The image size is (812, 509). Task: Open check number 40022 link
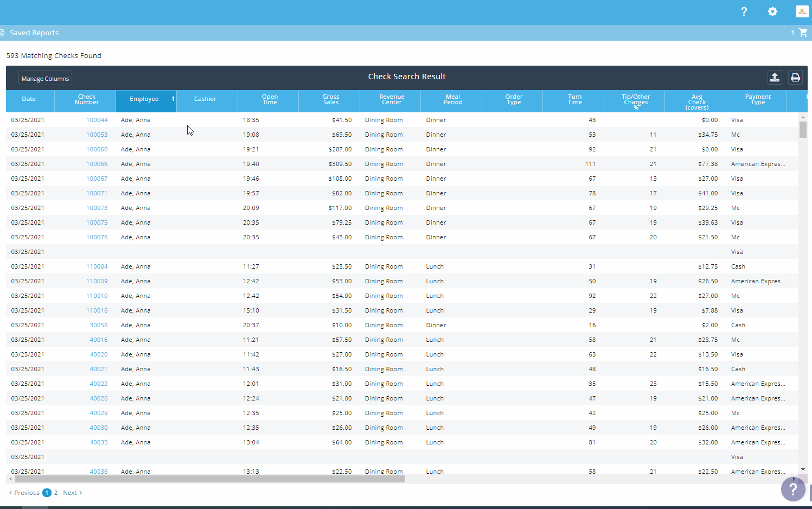(99, 384)
